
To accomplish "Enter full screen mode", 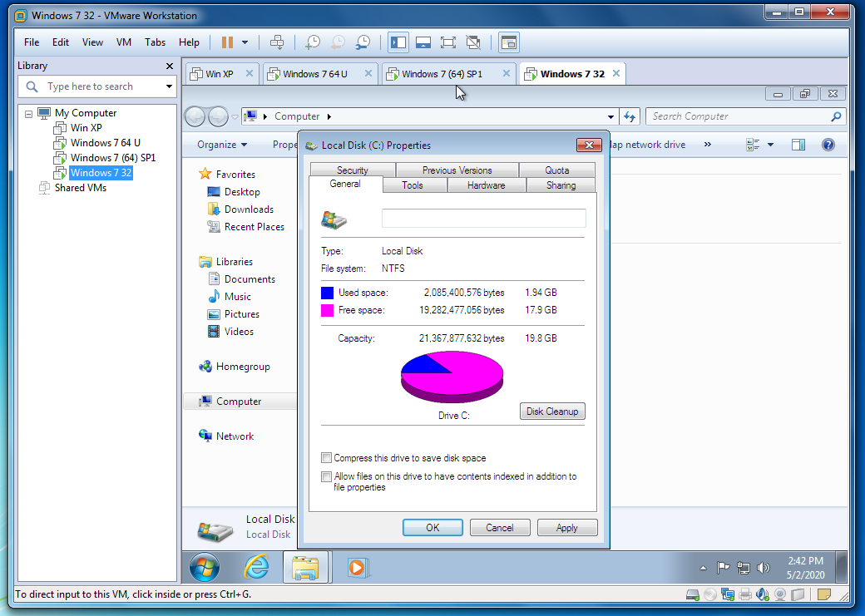I will pos(448,42).
